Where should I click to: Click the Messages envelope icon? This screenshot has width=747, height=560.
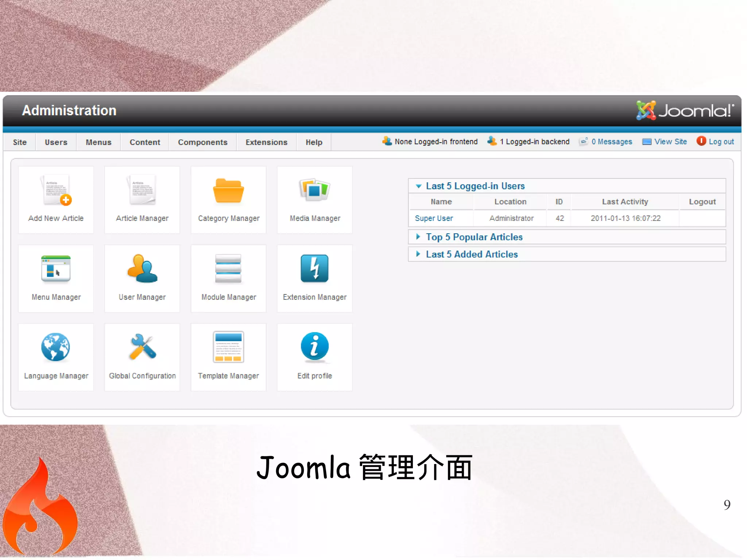pyautogui.click(x=584, y=141)
